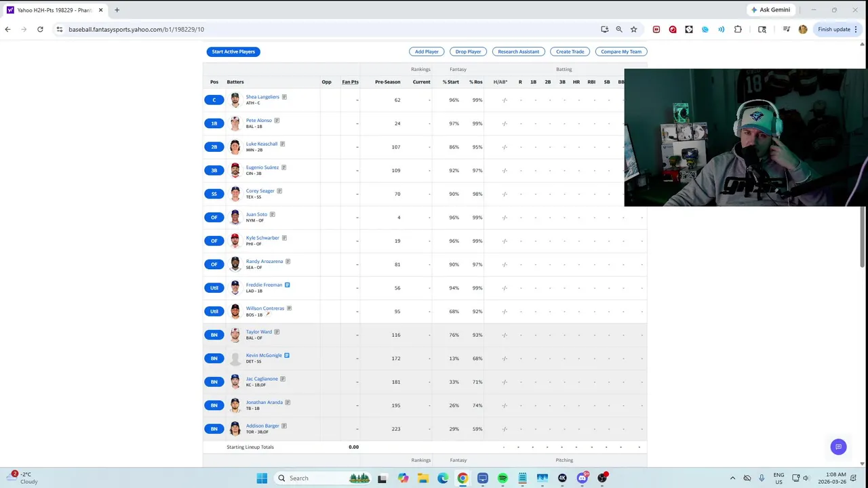The height and width of the screenshot is (488, 868).
Task: Switch to Yahoo H2H-Pts browser tab
Action: 54,10
